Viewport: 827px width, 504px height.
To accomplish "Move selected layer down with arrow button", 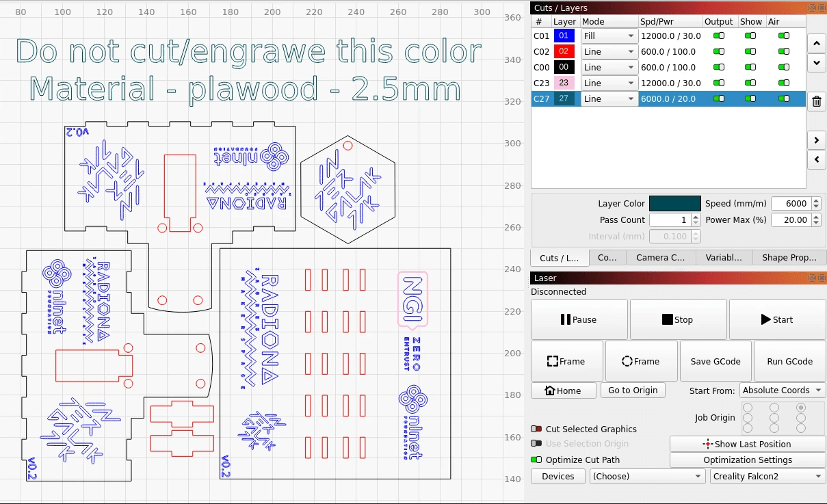I will click(816, 62).
